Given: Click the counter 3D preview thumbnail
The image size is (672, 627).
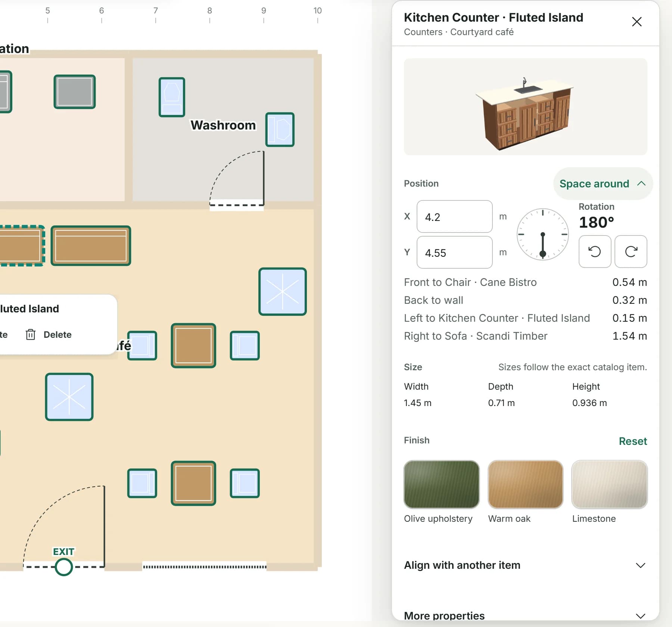Looking at the screenshot, I should (525, 107).
